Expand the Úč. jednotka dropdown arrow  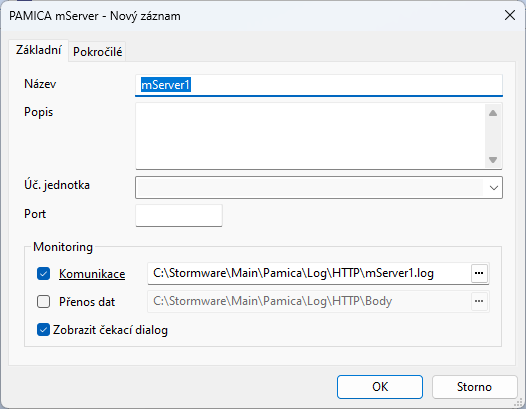(493, 188)
